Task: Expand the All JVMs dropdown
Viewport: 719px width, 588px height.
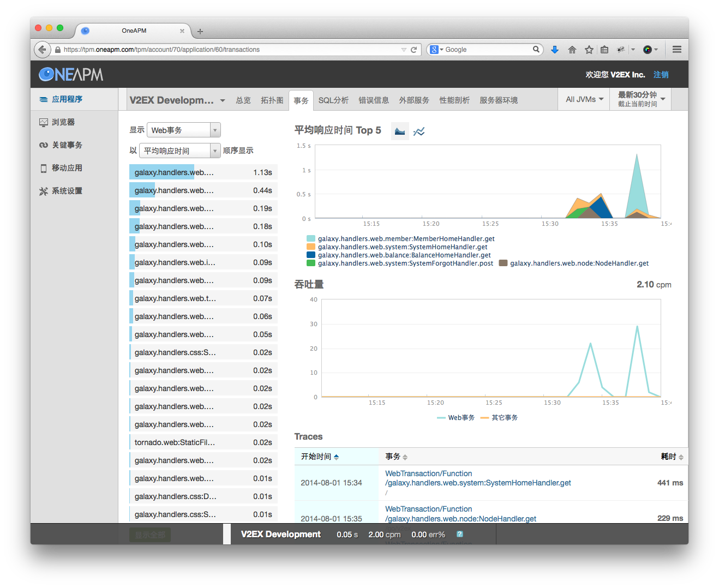Action: 584,99
